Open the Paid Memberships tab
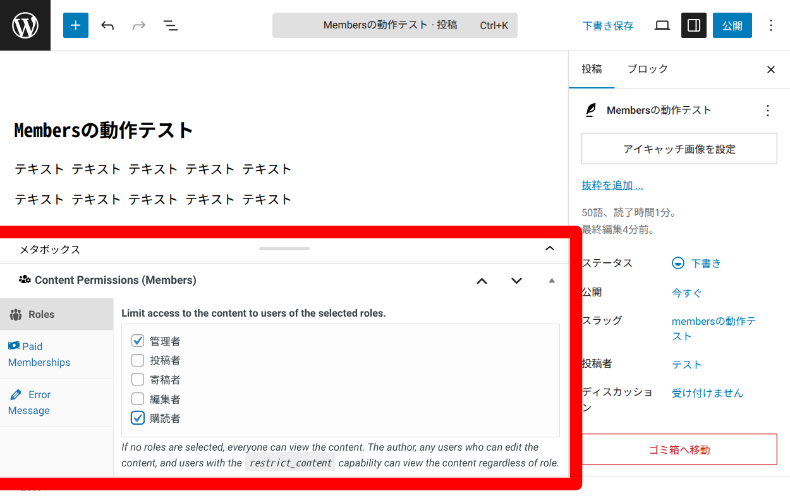 [x=56, y=354]
